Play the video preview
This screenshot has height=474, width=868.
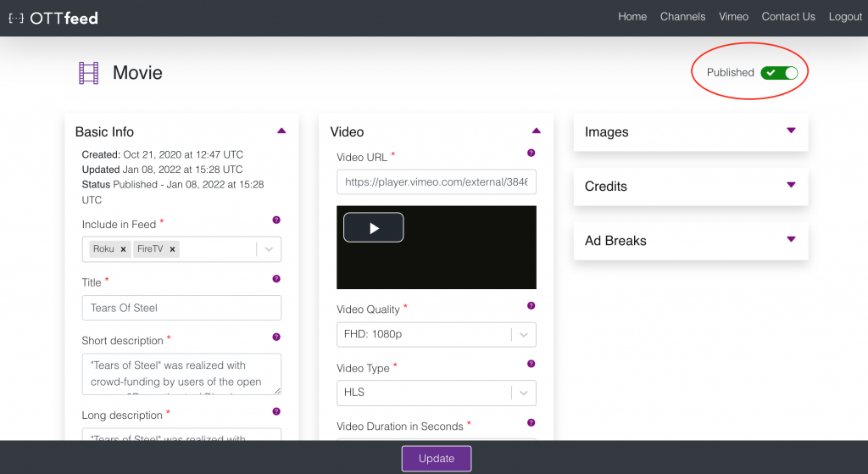pos(373,227)
